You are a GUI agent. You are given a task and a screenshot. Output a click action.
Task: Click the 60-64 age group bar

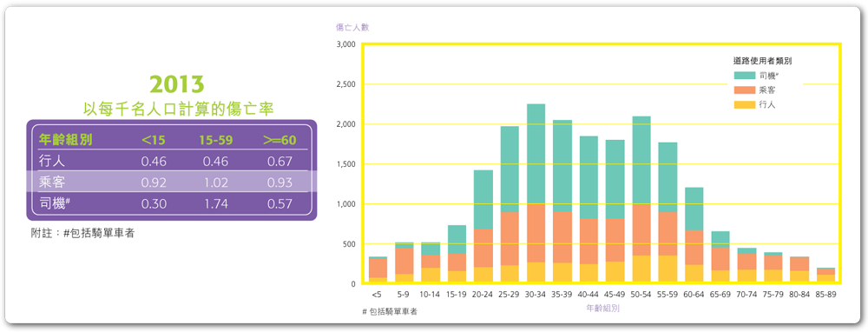click(x=694, y=236)
